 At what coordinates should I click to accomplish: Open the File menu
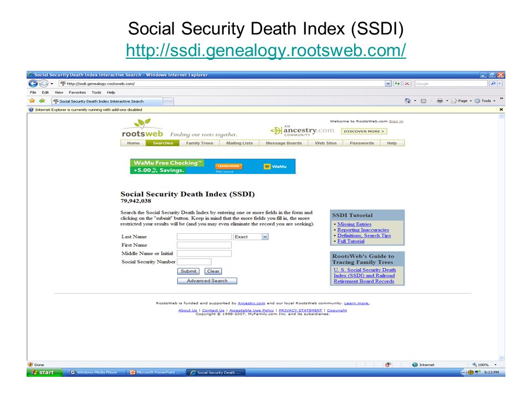[33, 93]
